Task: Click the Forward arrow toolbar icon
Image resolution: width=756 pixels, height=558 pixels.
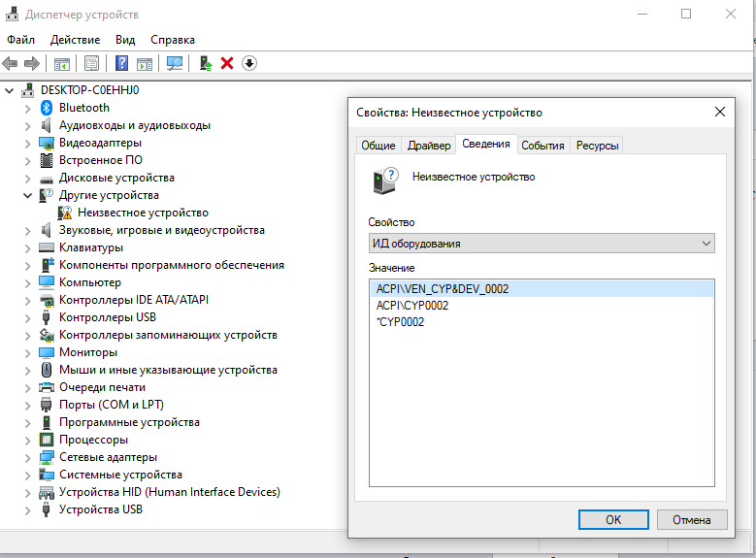Action: coord(31,63)
